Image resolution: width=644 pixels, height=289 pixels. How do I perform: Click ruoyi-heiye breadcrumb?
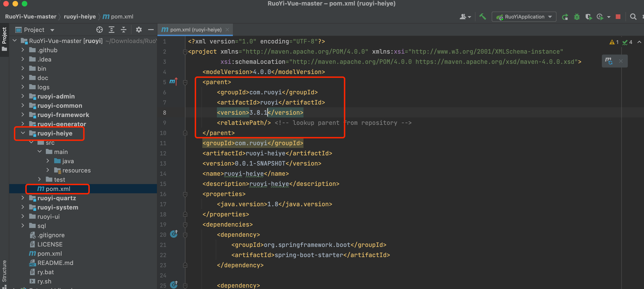coord(80,16)
